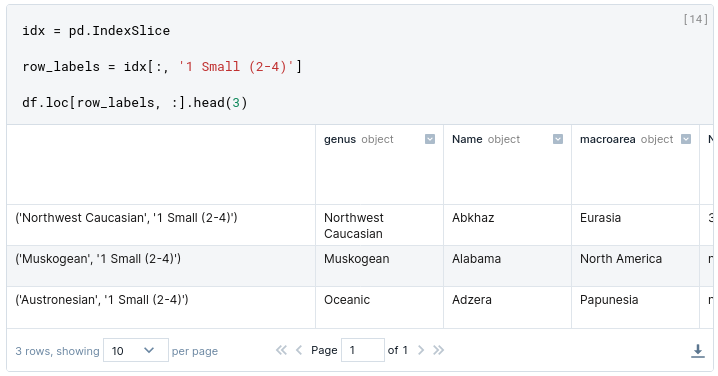This screenshot has height=376, width=718.
Task: Click the Alabama name cell
Action: click(476, 259)
